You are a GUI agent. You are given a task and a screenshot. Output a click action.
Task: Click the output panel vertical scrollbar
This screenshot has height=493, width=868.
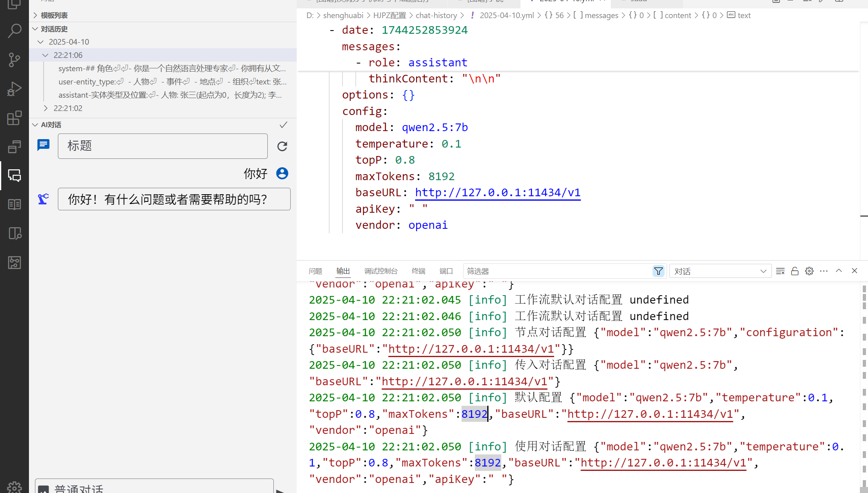864,386
